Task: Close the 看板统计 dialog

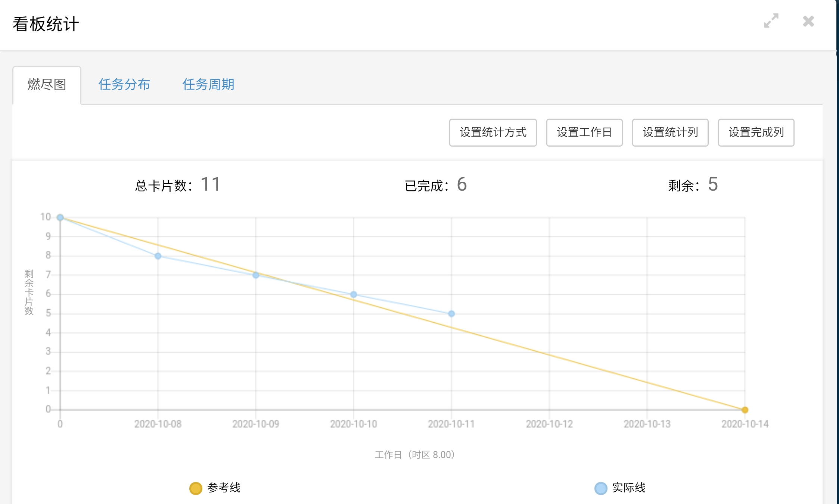Action: (x=808, y=21)
